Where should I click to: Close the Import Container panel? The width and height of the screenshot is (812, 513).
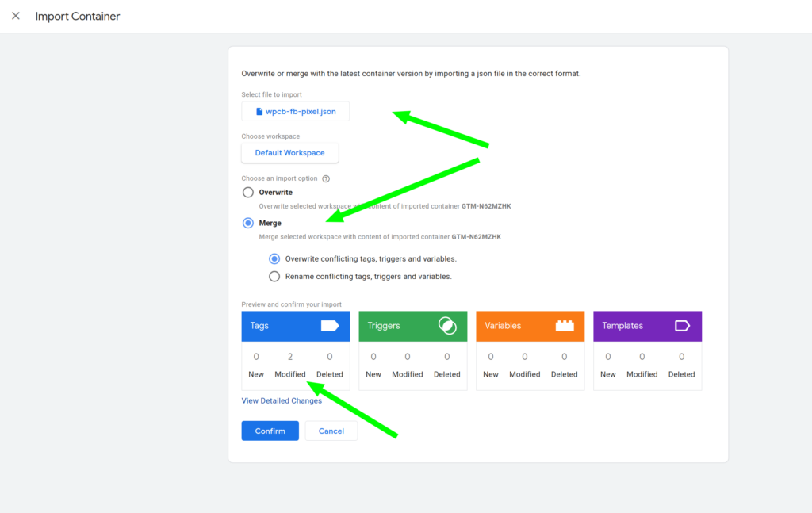(x=16, y=16)
